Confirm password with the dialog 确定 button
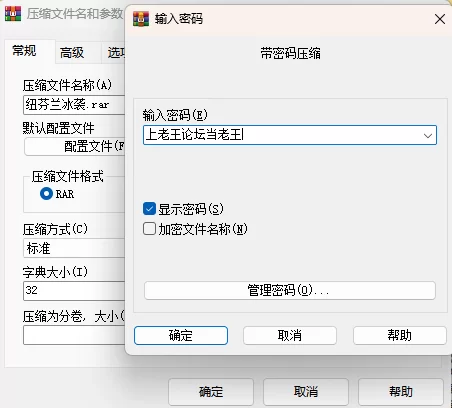452x408 pixels. pyautogui.click(x=181, y=335)
